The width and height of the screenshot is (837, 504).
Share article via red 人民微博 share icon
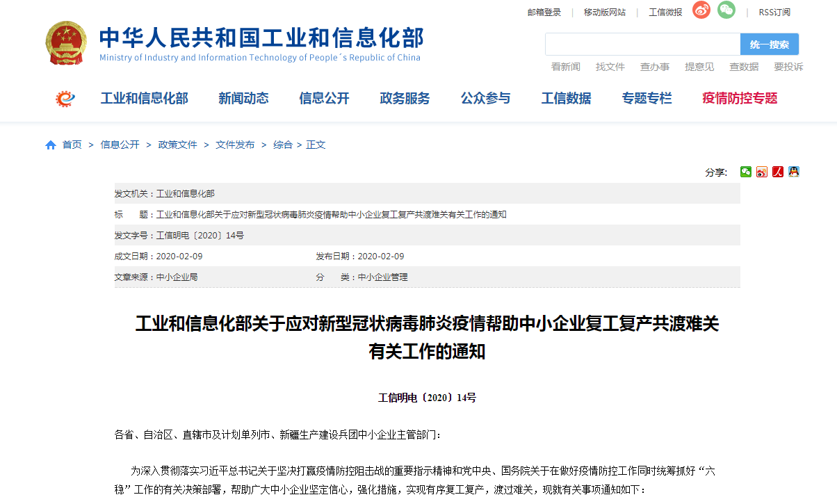point(778,172)
